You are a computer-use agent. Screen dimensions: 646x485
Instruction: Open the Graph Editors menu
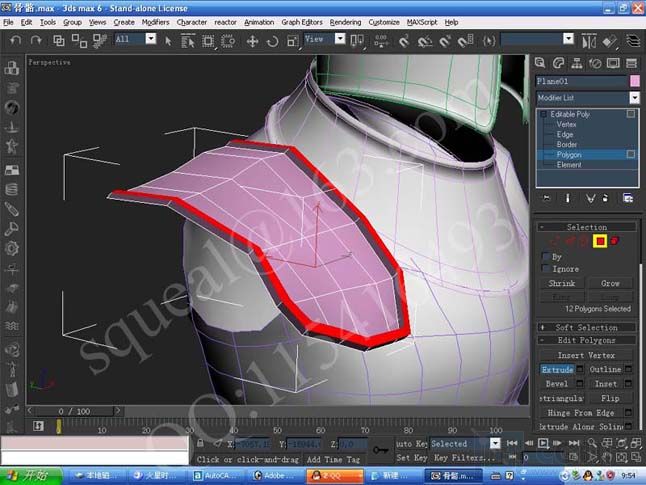[302, 22]
